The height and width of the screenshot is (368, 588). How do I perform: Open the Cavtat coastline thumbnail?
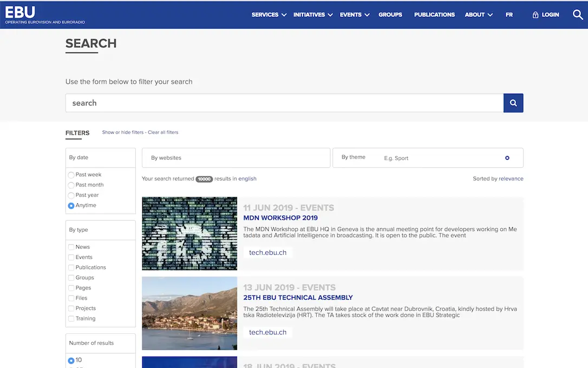click(x=190, y=313)
